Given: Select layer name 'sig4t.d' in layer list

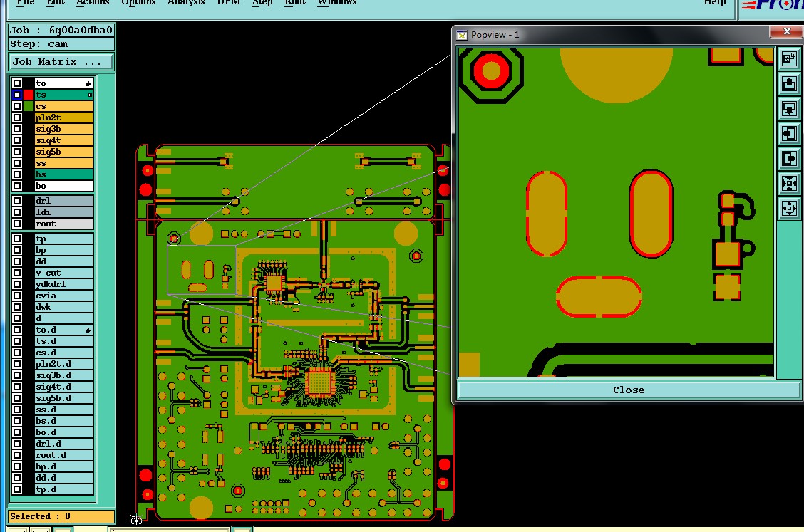Looking at the screenshot, I should click(63, 387).
